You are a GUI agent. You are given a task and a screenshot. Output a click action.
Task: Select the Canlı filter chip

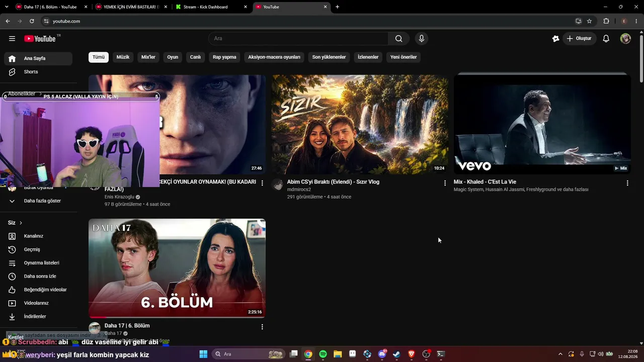195,57
